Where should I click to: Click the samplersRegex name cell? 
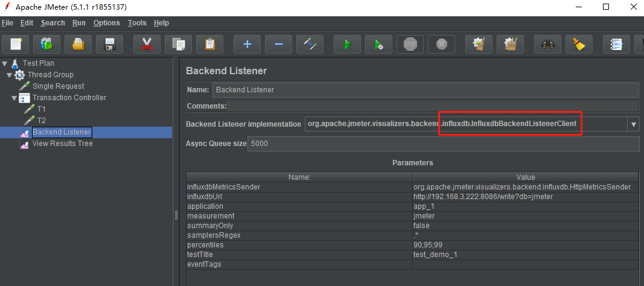[299, 235]
